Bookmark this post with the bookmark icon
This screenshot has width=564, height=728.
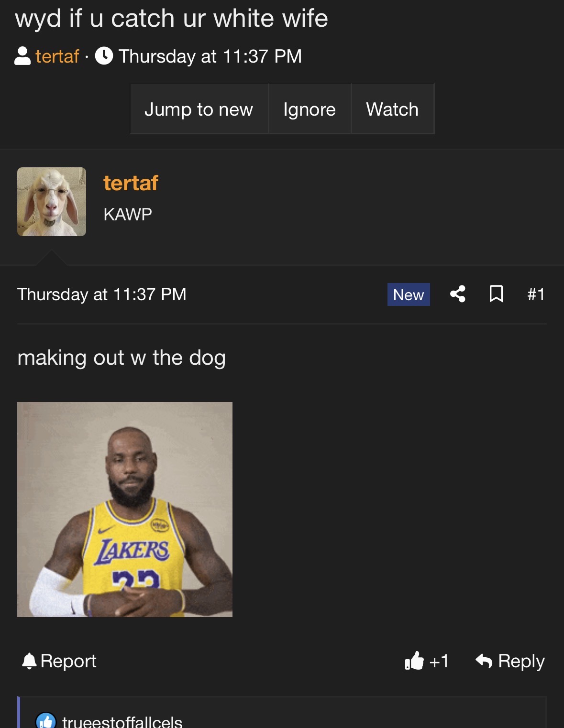(496, 294)
